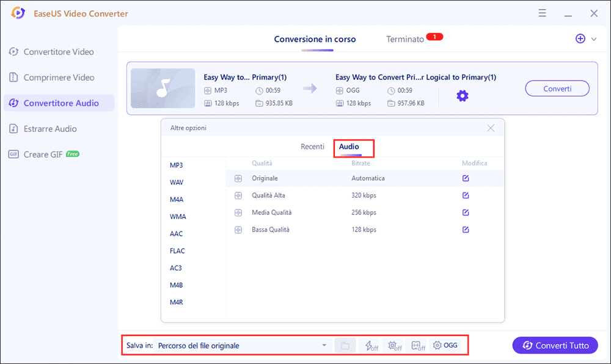The image size is (611, 364).
Task: Open Salva in path dropdown
Action: point(243,345)
